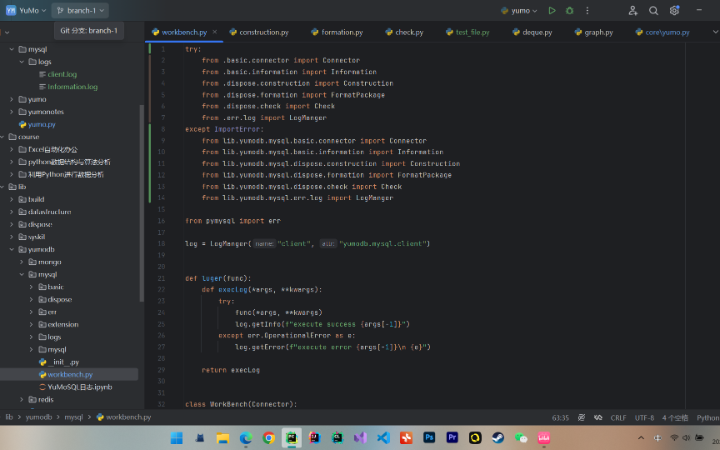
Task: Open Steam from the taskbar
Action: [498, 438]
